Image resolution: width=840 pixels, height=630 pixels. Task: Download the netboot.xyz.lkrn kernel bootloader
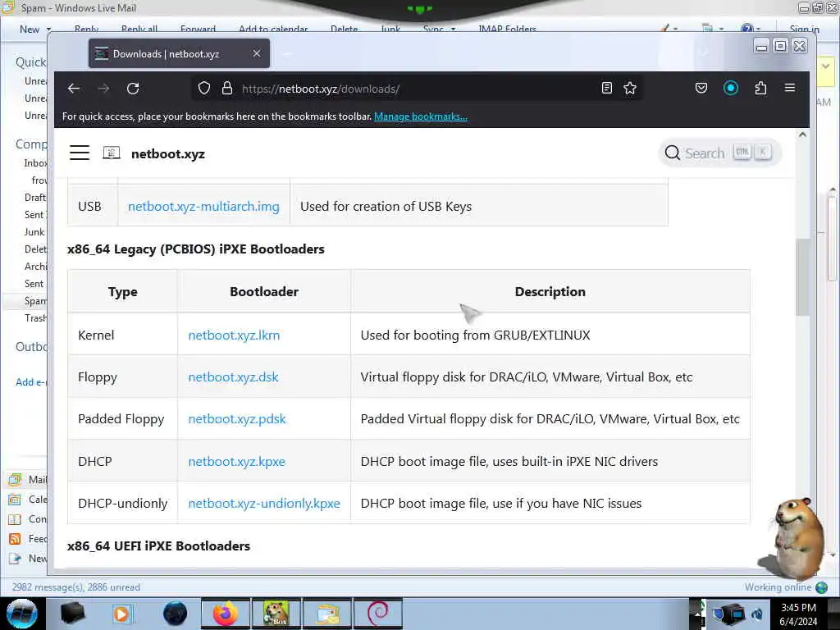pos(234,335)
